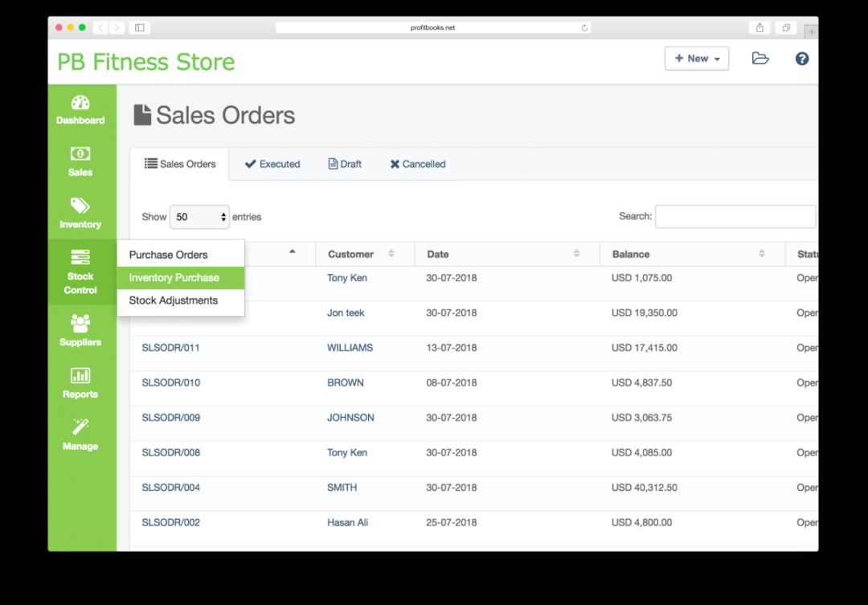Switch to the Executed tab

tap(272, 163)
